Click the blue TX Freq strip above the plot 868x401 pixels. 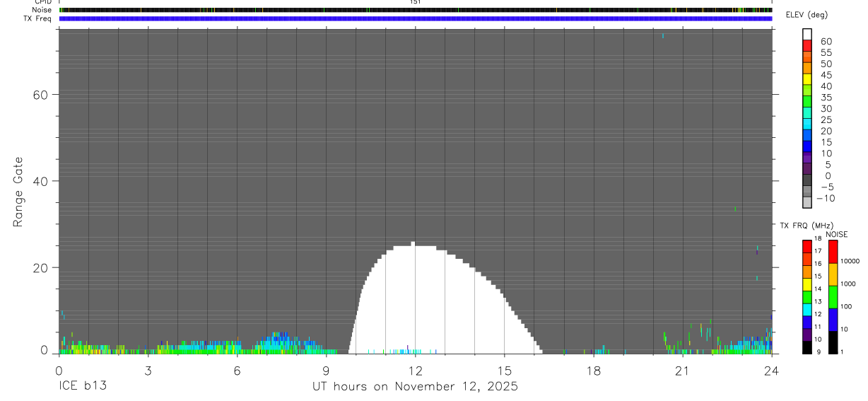point(416,18)
